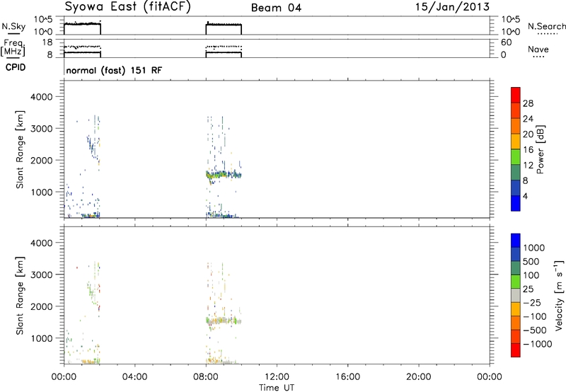Click the date '15/Jan/2013'
566x392 pixels.
(x=452, y=7)
